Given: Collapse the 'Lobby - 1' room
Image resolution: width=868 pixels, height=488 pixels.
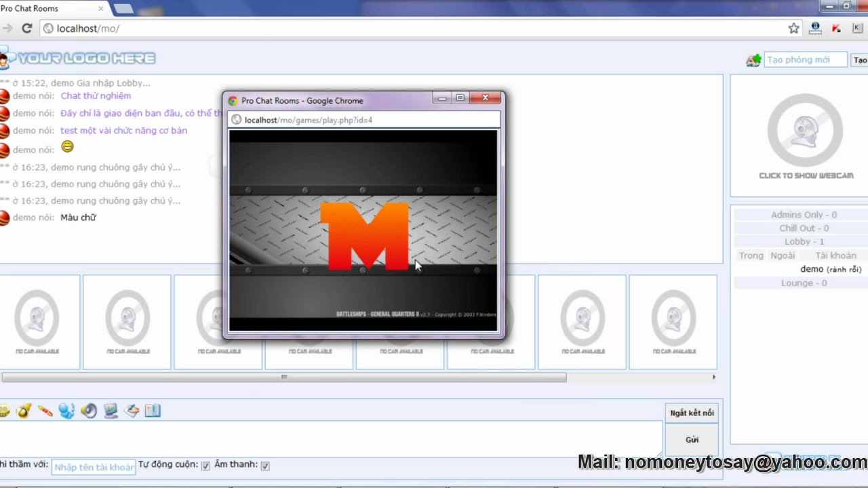Looking at the screenshot, I should pyautogui.click(x=804, y=242).
